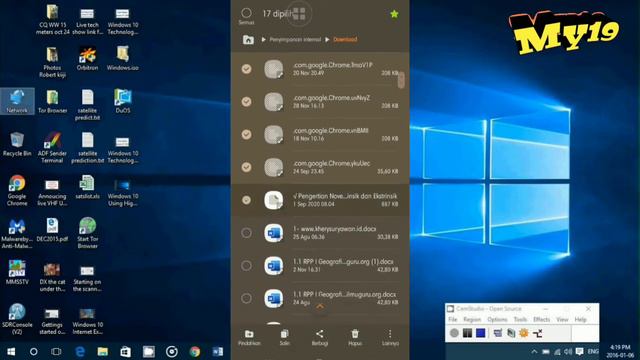The image size is (640, 360).
Task: Select the www.kheysuryawan.id.docx file circle
Action: click(x=246, y=233)
